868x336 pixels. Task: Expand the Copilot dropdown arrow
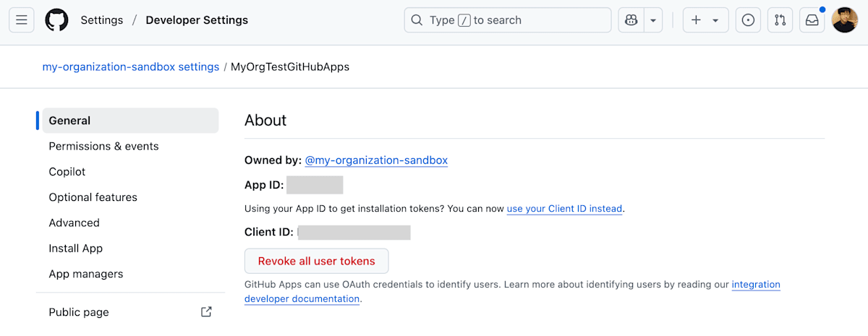point(653,20)
